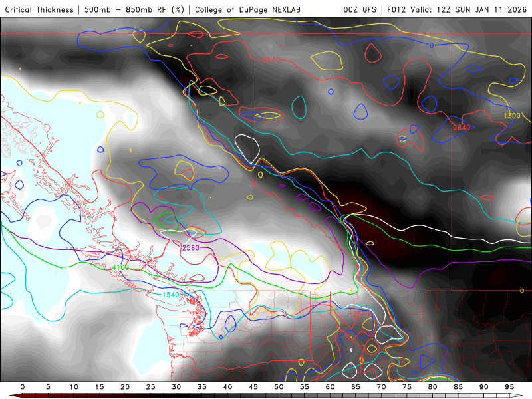Click the "Critical Thickness" title text
Image resolution: width=532 pixels, height=399 pixels.
[x=39, y=9]
